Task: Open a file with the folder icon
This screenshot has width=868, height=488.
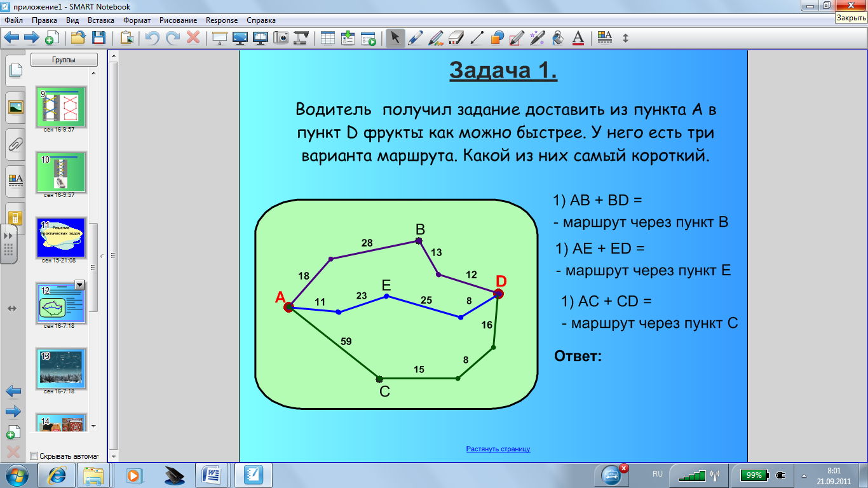Action: tap(78, 37)
